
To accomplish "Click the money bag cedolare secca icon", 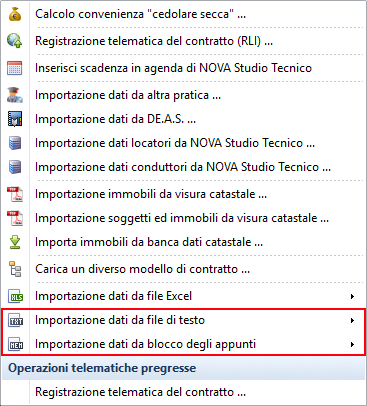I will click(15, 14).
